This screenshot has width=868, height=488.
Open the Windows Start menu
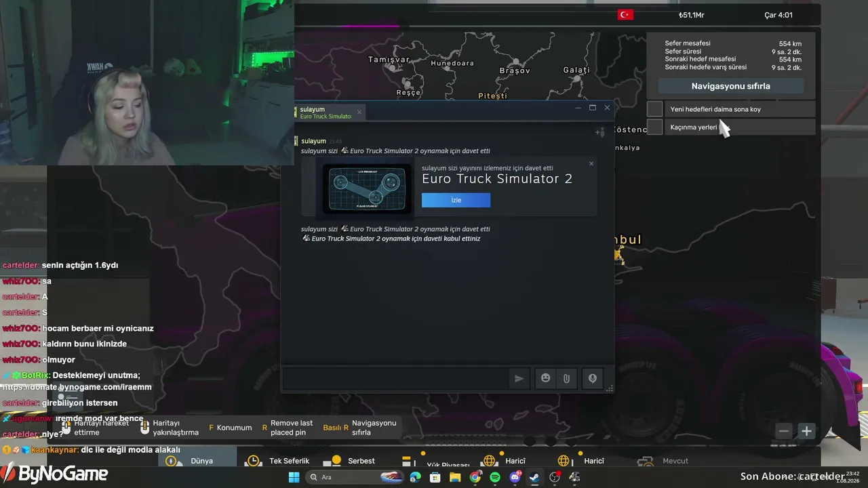(294, 477)
